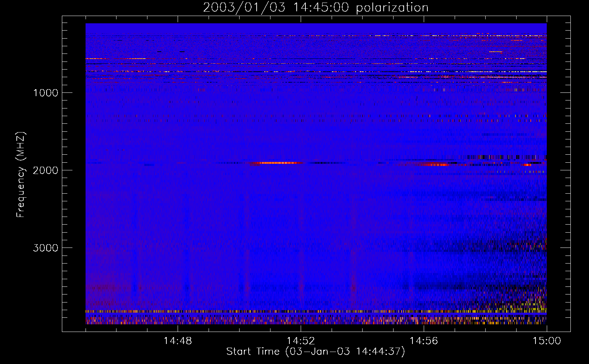
Task: Click the yellow-orange band at the spectrogram bottom
Action: coord(316,312)
